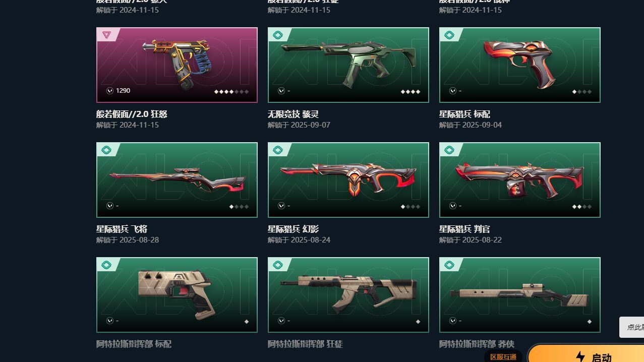644x362 pixels.
Task: Click the level diamonds on 星际猎兵 判官 card
Action: pos(582,207)
